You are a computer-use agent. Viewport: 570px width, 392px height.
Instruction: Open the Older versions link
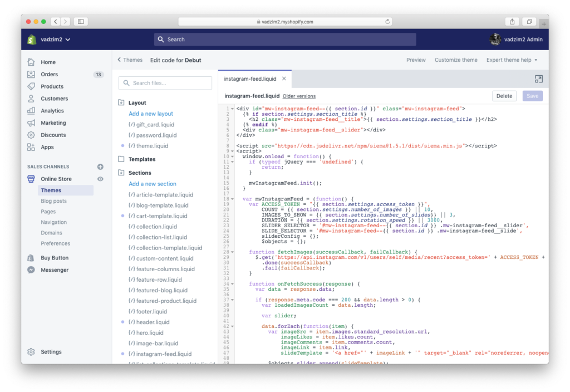[299, 96]
